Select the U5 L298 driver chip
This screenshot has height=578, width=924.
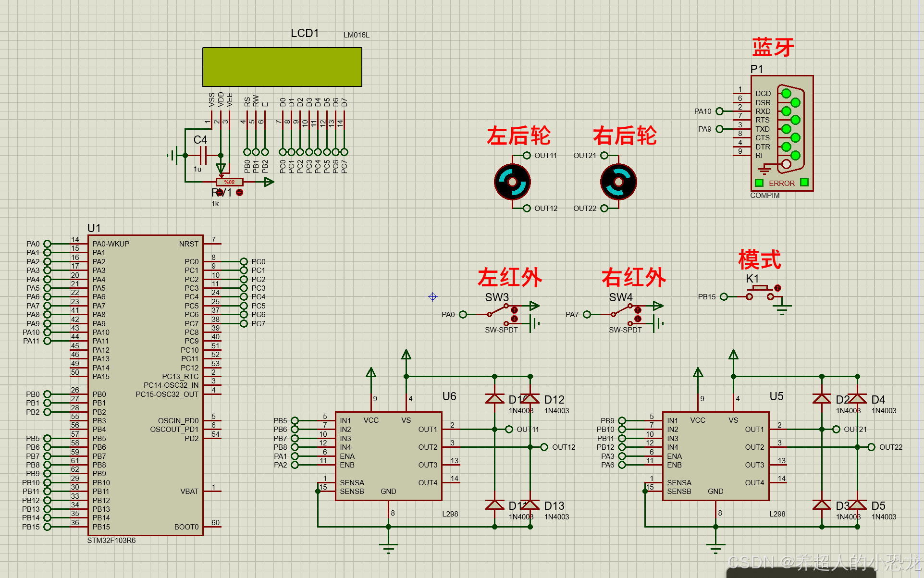tap(715, 455)
